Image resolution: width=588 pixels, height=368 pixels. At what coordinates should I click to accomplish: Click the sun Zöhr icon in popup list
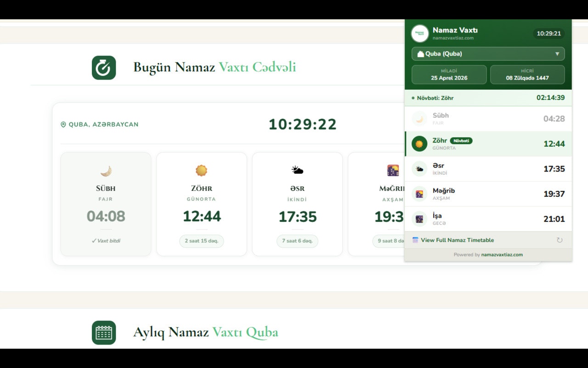point(418,144)
